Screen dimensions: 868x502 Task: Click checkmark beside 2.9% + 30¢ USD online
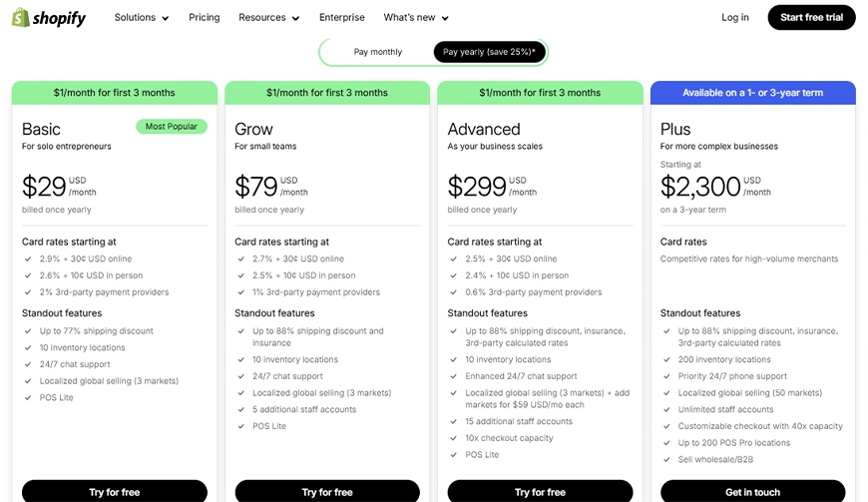coord(28,259)
